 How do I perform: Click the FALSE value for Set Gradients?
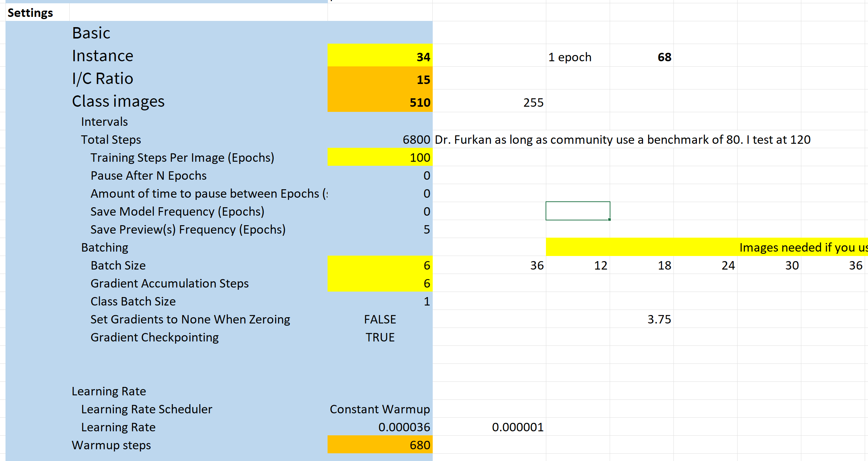(380, 319)
